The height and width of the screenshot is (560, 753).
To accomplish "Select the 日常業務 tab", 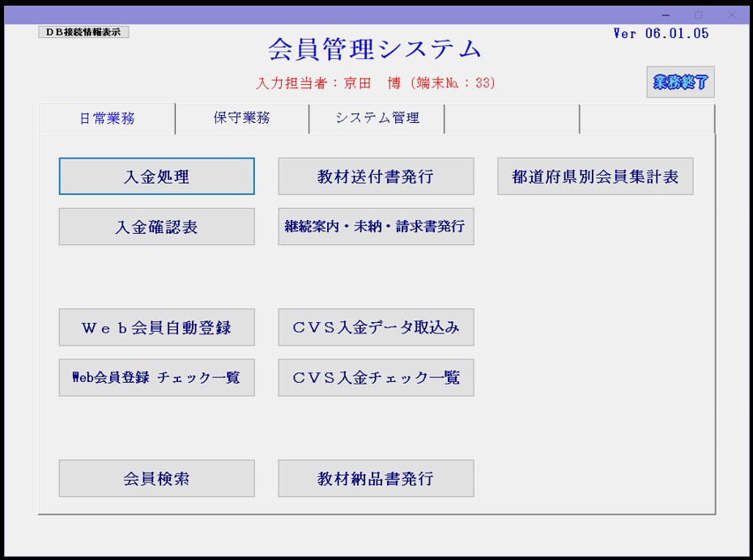I will point(107,118).
